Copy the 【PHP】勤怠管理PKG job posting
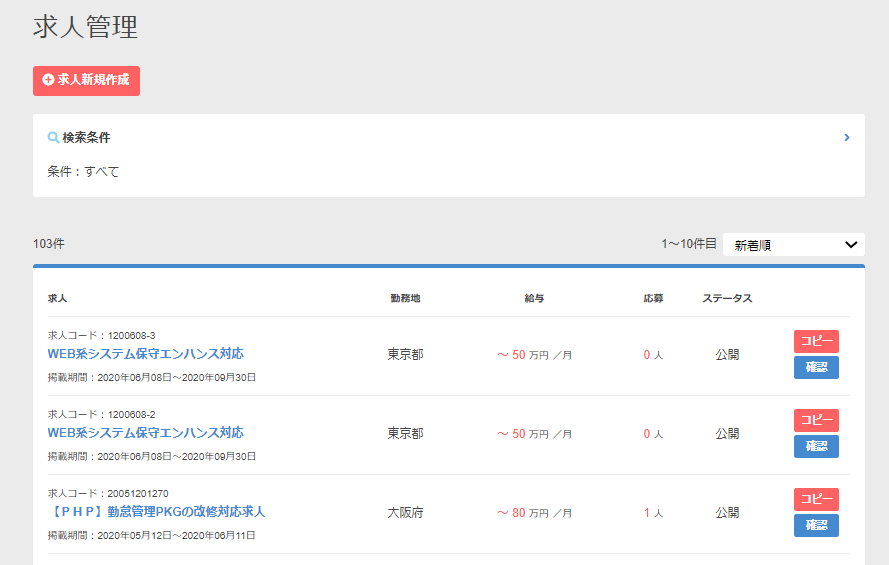Viewport: 889px width, 565px height. coord(816,499)
